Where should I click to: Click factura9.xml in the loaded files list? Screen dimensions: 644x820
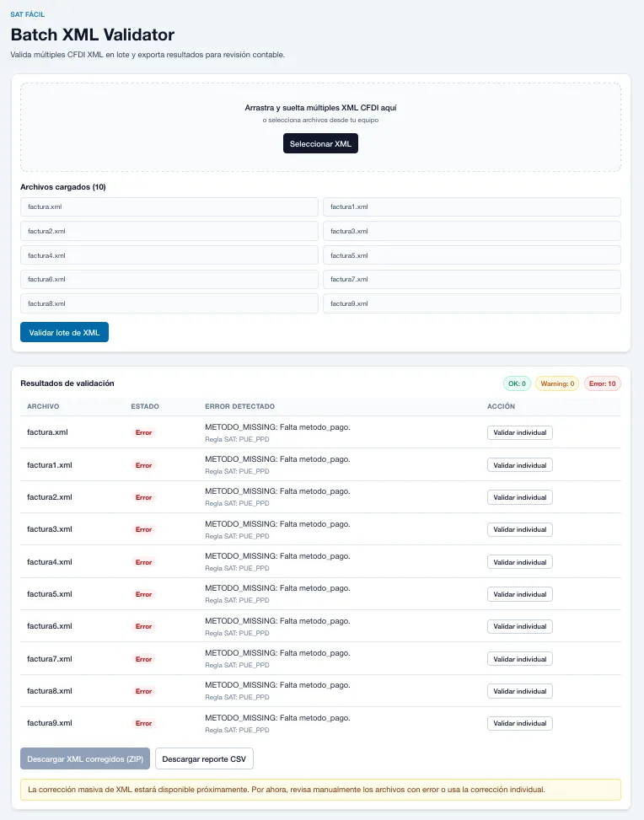pyautogui.click(x=471, y=303)
